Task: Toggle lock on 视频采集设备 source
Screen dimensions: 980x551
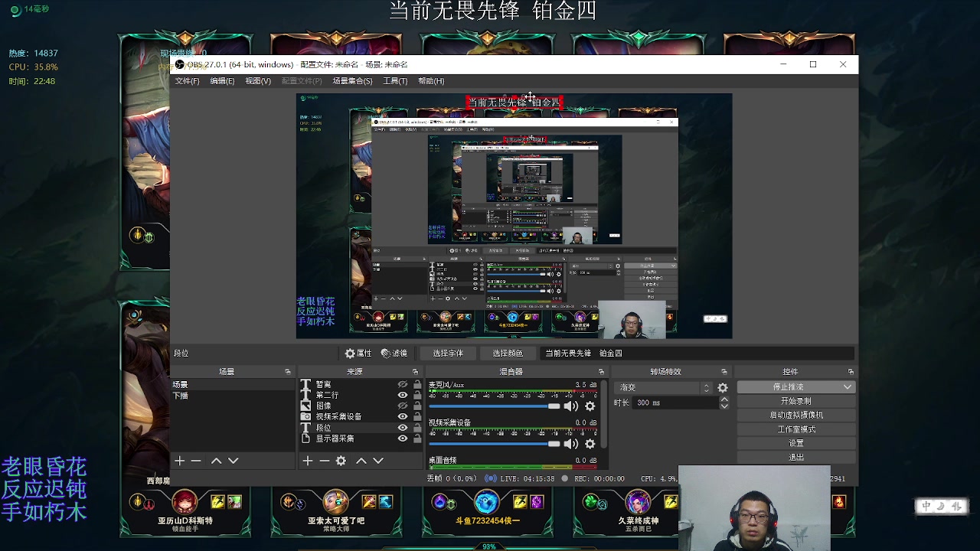Action: [417, 416]
